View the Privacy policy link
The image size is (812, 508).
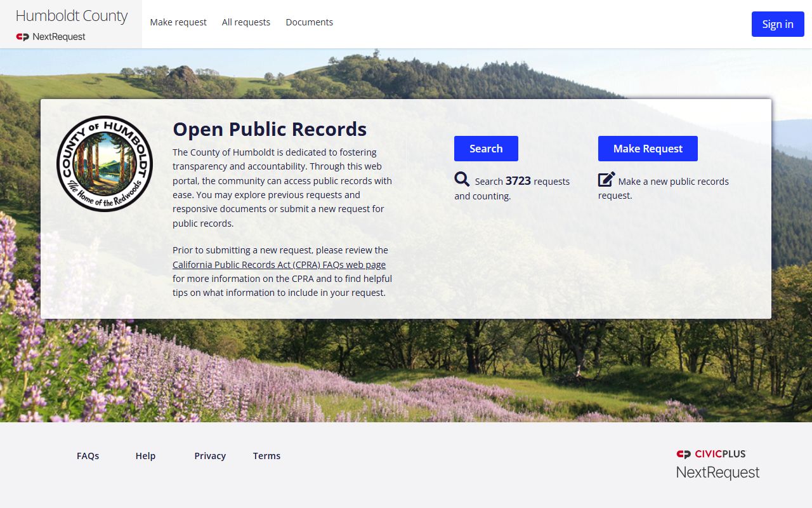(210, 456)
